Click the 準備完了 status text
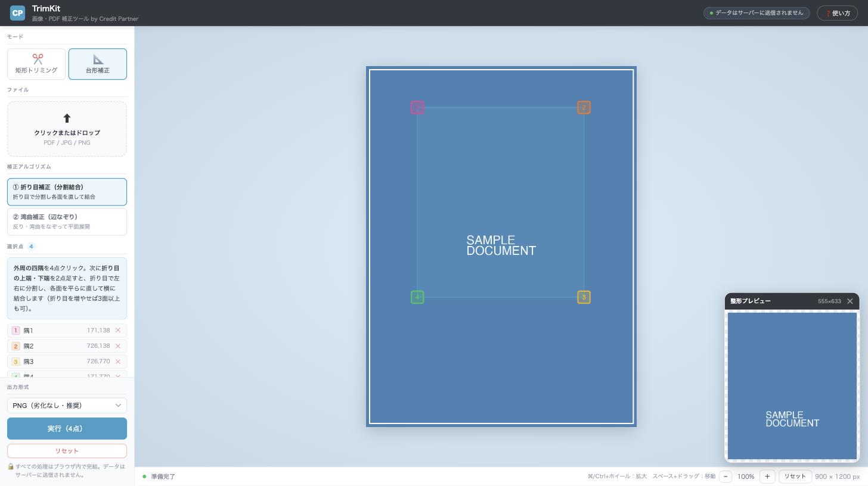 click(163, 476)
